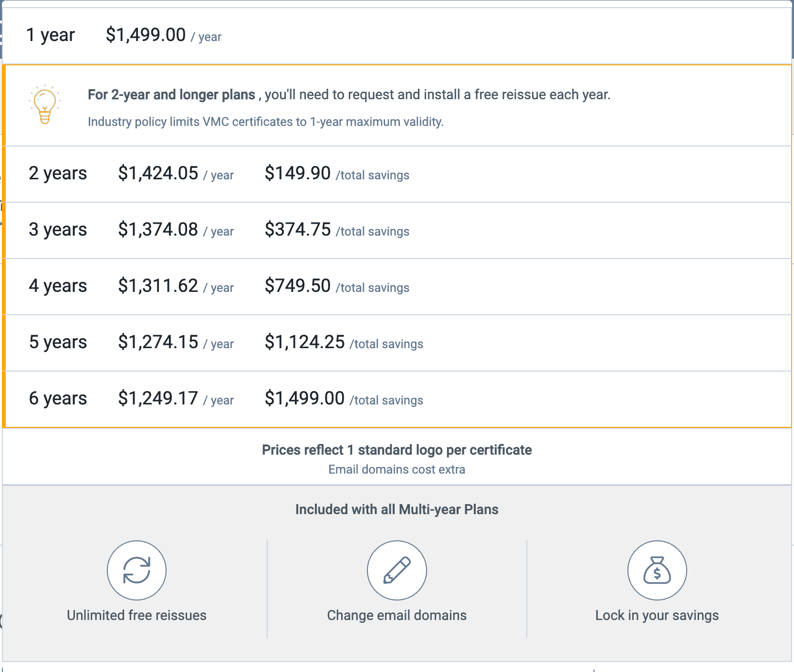Click the $749.50 total savings amount
This screenshot has height=672, width=794.
(297, 286)
